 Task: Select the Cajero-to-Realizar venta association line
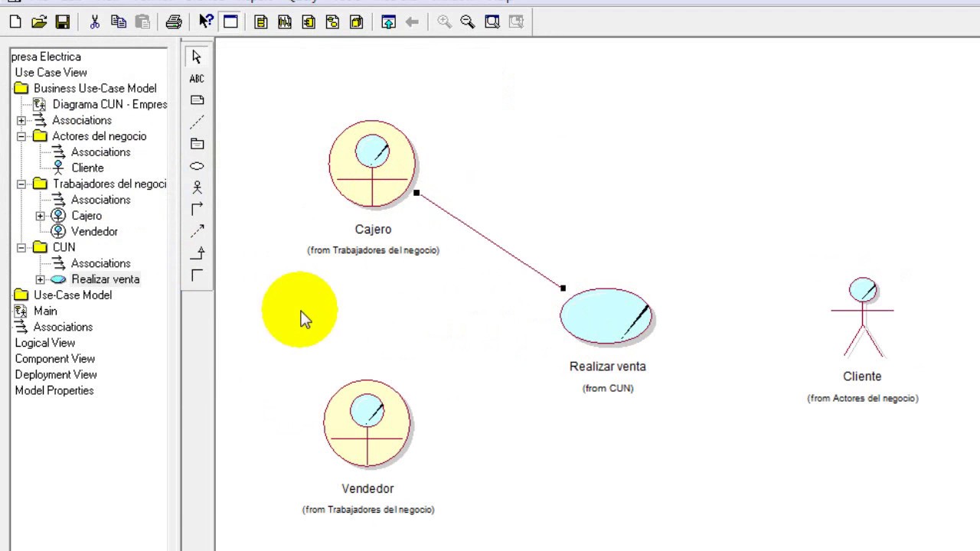pyautogui.click(x=490, y=240)
